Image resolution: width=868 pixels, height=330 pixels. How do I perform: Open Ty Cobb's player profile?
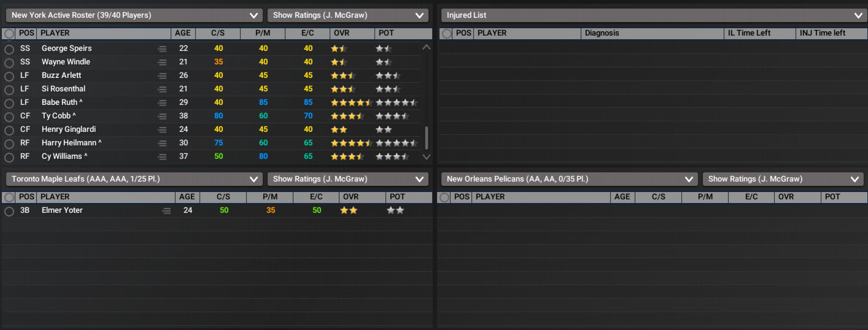(56, 116)
